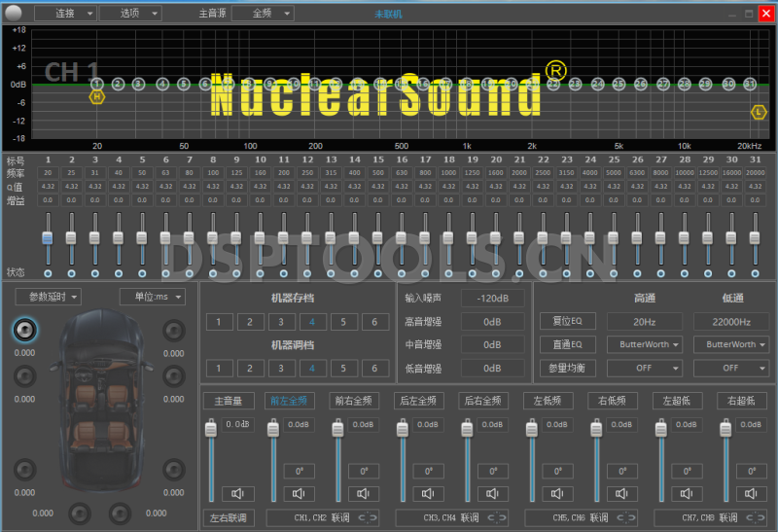The image size is (778, 532).
Task: Select the right subwoofer speaker at bottom
Action: coord(120,514)
